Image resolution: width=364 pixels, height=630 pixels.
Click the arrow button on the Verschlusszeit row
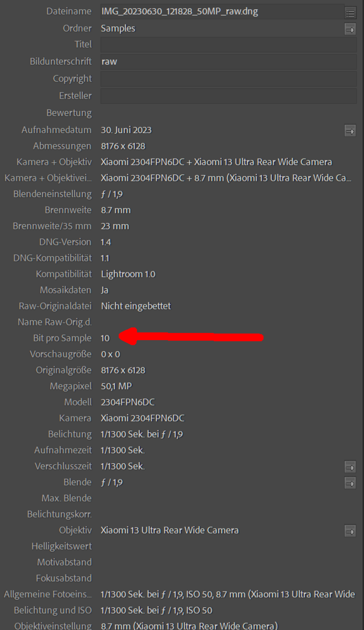point(350,467)
